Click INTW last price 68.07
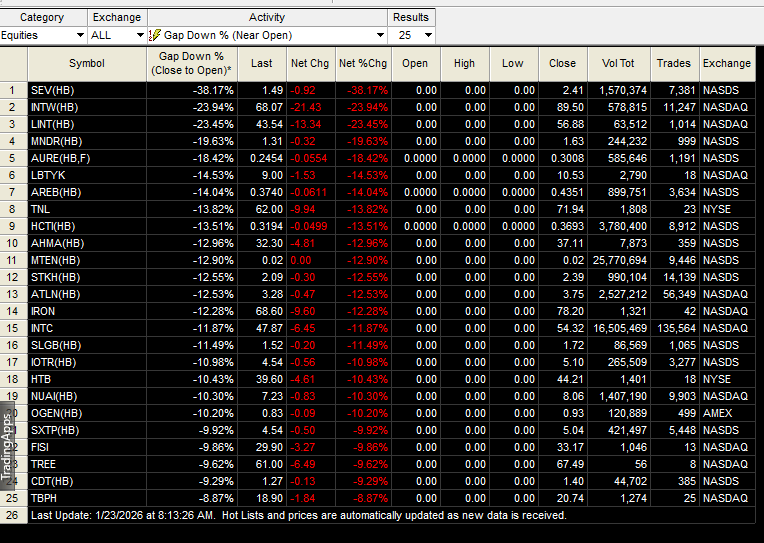764x543 pixels. pos(262,107)
